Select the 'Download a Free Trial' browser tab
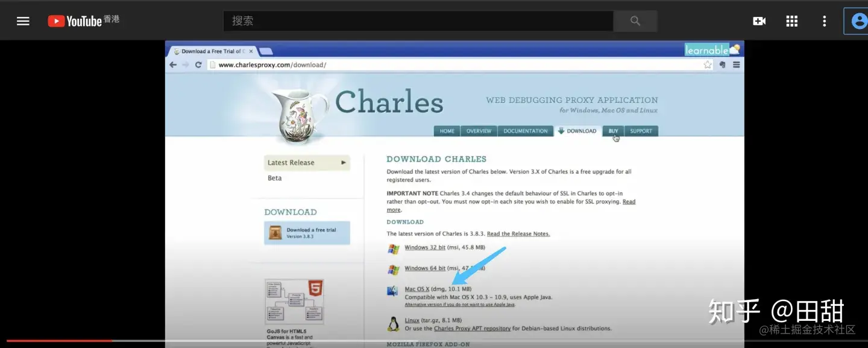 (x=212, y=51)
